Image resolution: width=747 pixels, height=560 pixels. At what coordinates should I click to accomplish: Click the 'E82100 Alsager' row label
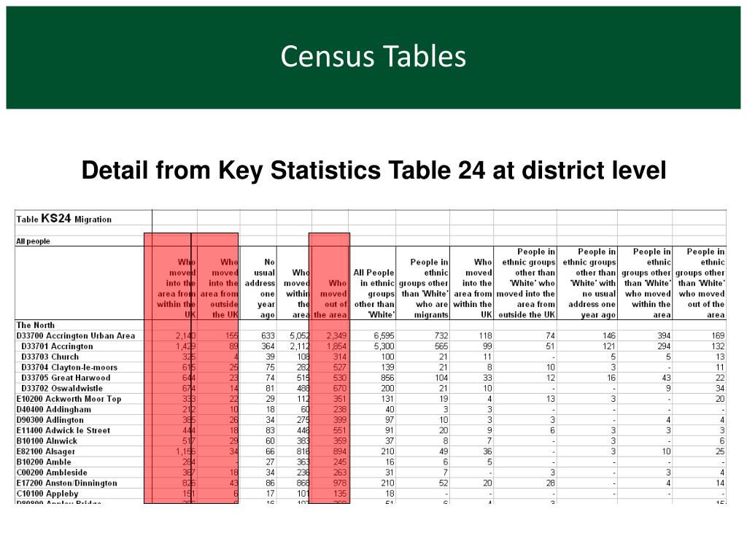coord(46,451)
